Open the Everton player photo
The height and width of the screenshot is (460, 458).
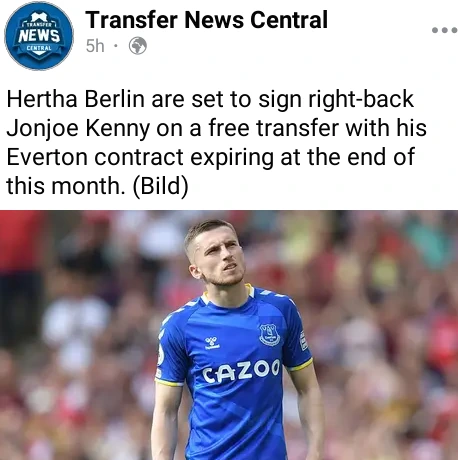[229, 335]
